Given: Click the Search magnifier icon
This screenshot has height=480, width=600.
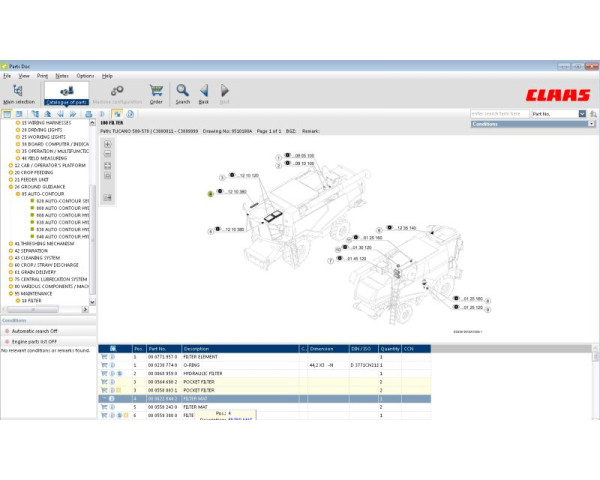Looking at the screenshot, I should tap(182, 93).
